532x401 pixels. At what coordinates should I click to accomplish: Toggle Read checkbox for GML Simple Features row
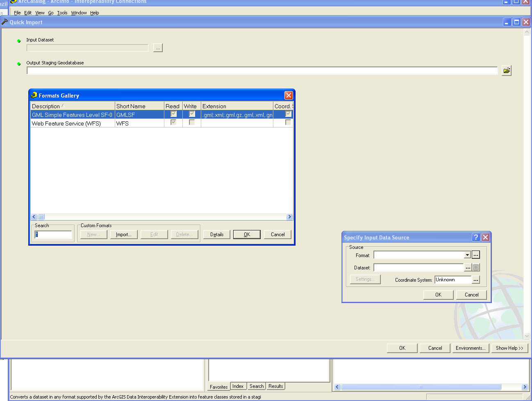(173, 114)
